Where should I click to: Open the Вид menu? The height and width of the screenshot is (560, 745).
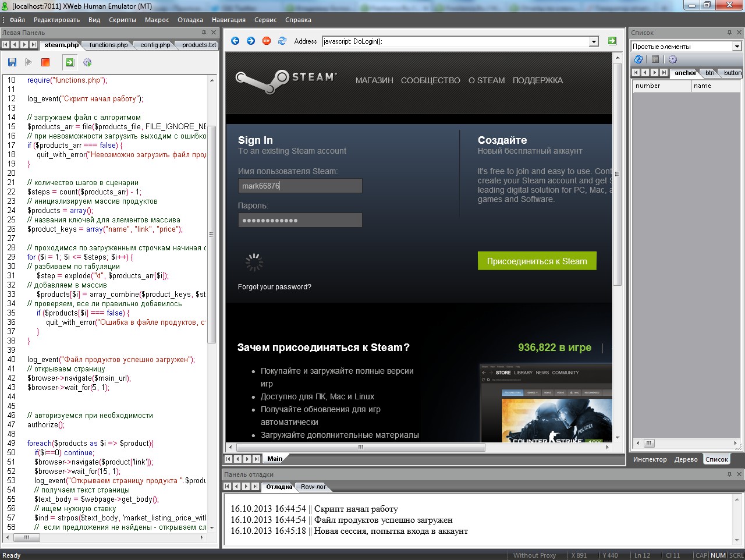tap(94, 20)
